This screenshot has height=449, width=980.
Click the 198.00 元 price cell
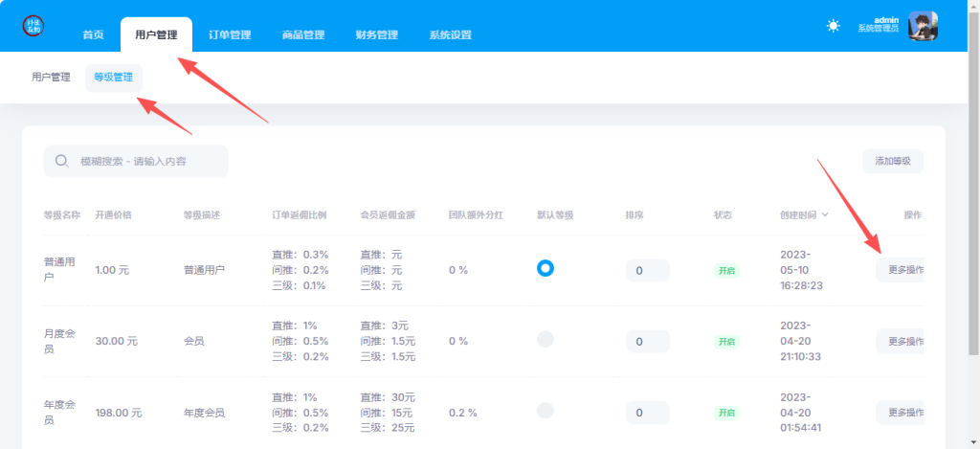click(119, 413)
